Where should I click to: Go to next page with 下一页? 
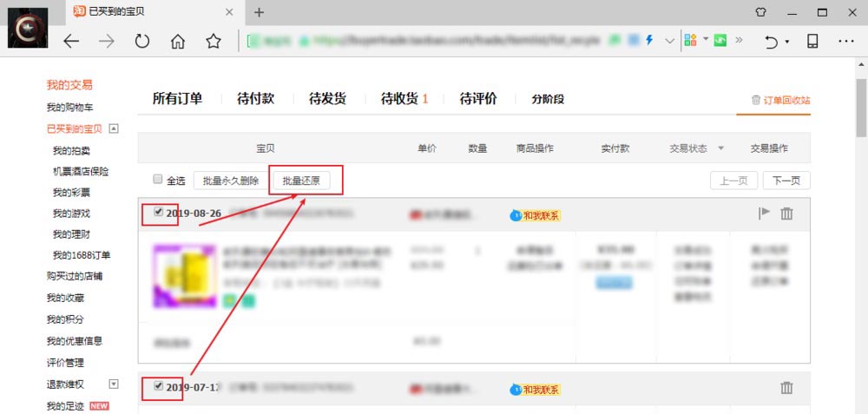coord(786,181)
